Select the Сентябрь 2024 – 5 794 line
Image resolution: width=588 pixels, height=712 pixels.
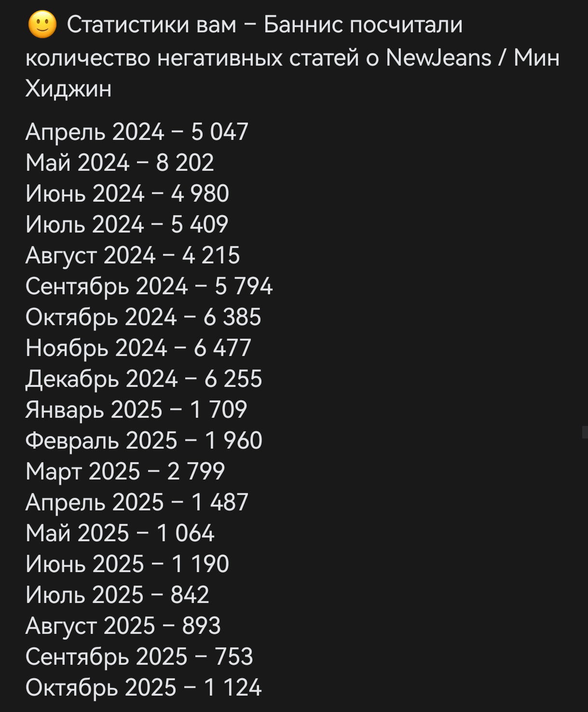(x=149, y=286)
